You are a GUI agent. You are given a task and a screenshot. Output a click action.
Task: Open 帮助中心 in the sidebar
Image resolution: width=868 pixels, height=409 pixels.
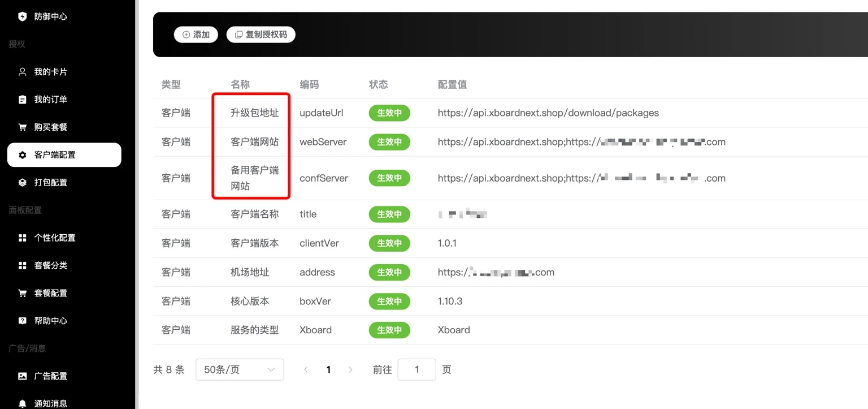(50, 321)
